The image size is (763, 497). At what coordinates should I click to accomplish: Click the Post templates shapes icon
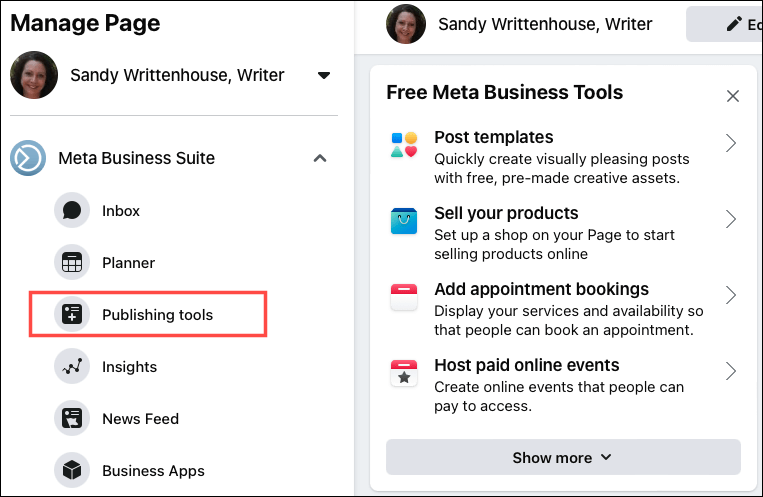click(x=404, y=146)
